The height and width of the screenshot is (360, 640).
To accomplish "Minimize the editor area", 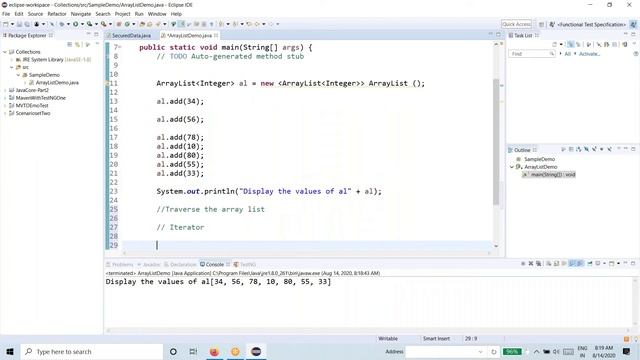I will point(491,35).
